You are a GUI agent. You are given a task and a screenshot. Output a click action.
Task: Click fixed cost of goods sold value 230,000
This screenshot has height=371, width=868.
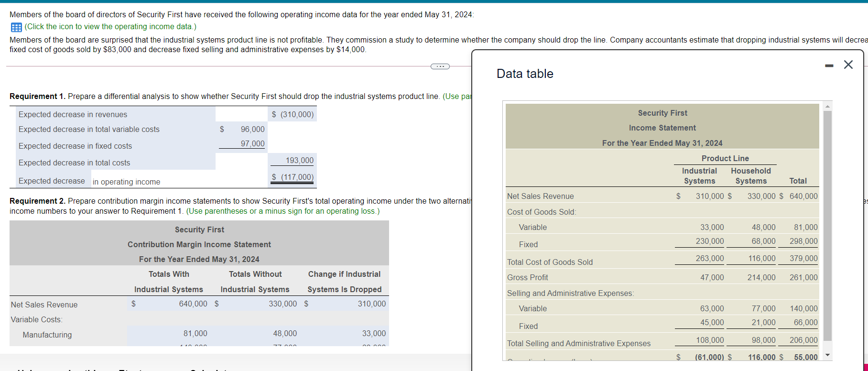[x=710, y=241]
